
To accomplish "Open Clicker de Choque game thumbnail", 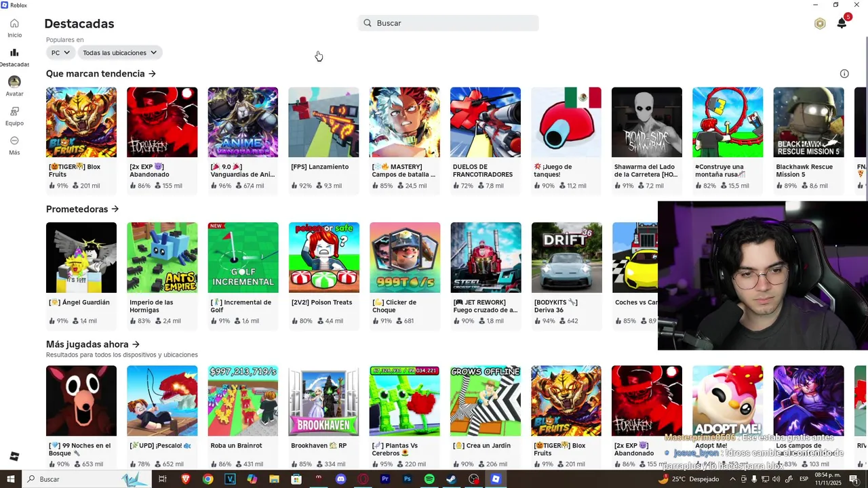I will coord(405,258).
